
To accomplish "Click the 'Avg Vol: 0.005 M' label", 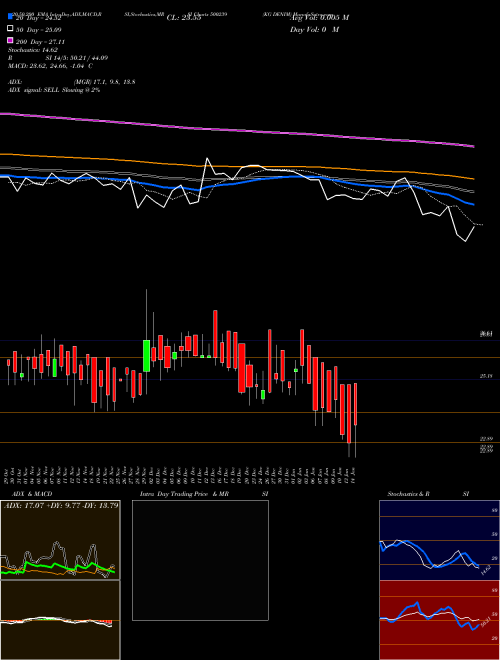I will pos(319,18).
